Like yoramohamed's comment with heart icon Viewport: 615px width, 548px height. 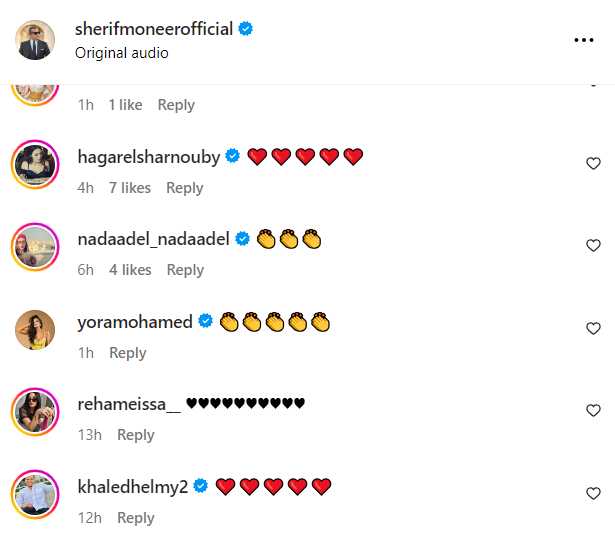pyautogui.click(x=593, y=329)
